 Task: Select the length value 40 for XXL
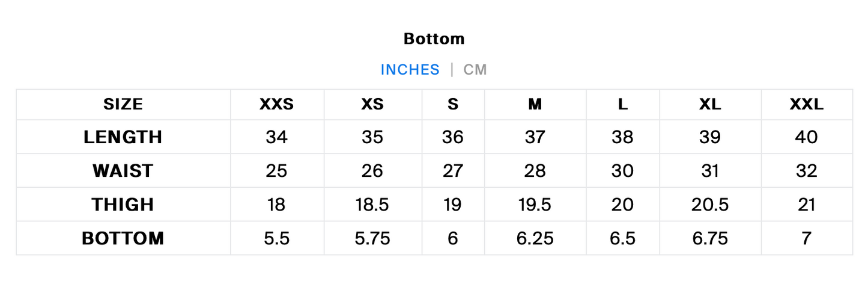point(806,137)
